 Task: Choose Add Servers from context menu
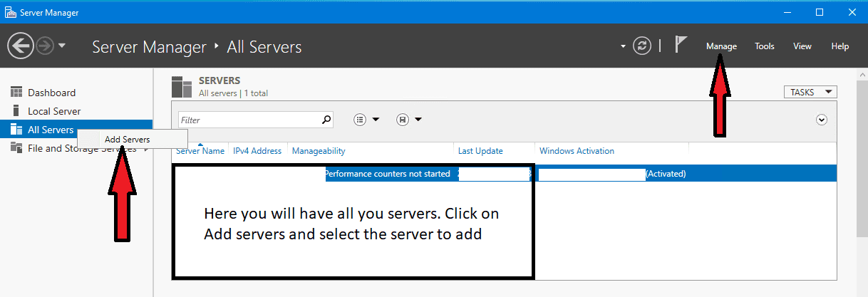[x=132, y=139]
